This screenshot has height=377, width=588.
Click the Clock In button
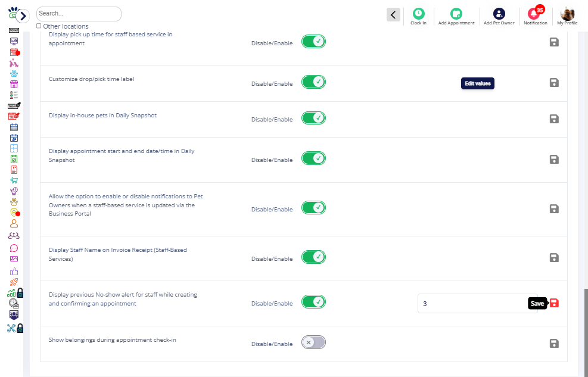(x=418, y=17)
